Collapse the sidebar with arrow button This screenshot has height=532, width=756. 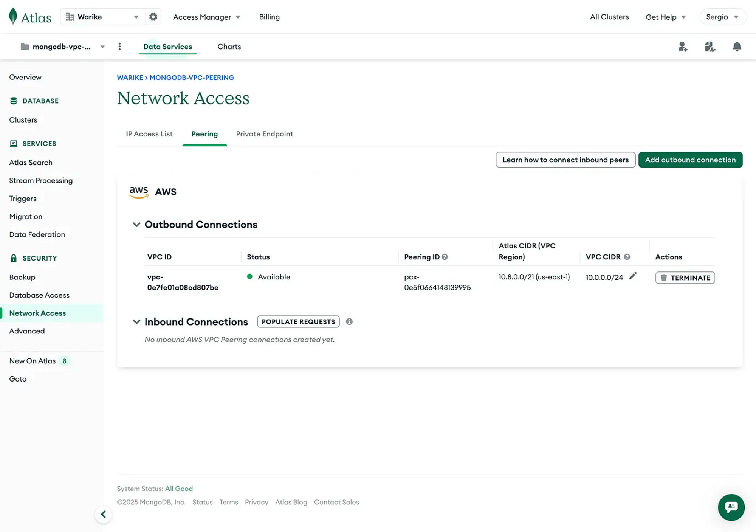[x=103, y=514]
